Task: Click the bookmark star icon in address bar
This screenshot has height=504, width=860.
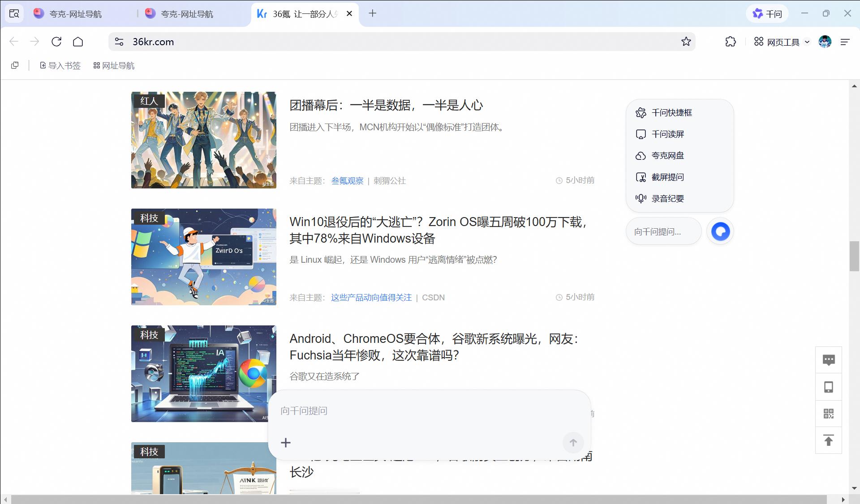Action: click(686, 42)
